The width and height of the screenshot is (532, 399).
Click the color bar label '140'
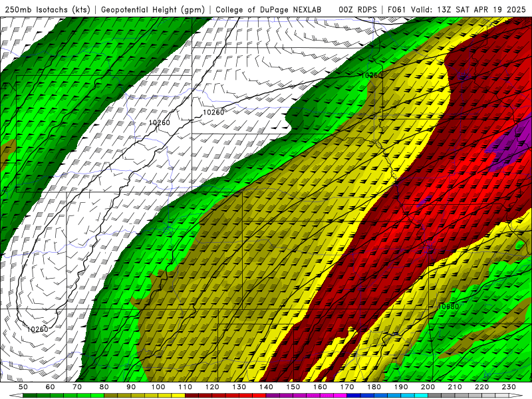coord(266,387)
